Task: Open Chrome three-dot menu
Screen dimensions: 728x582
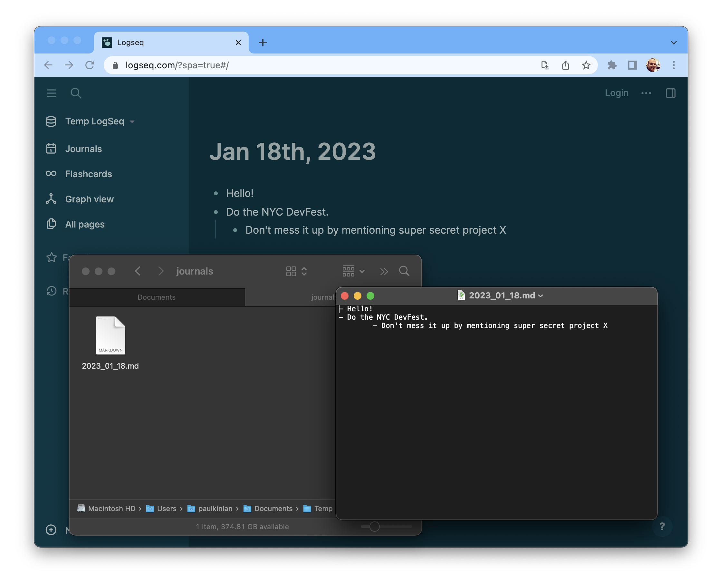Action: pos(674,65)
